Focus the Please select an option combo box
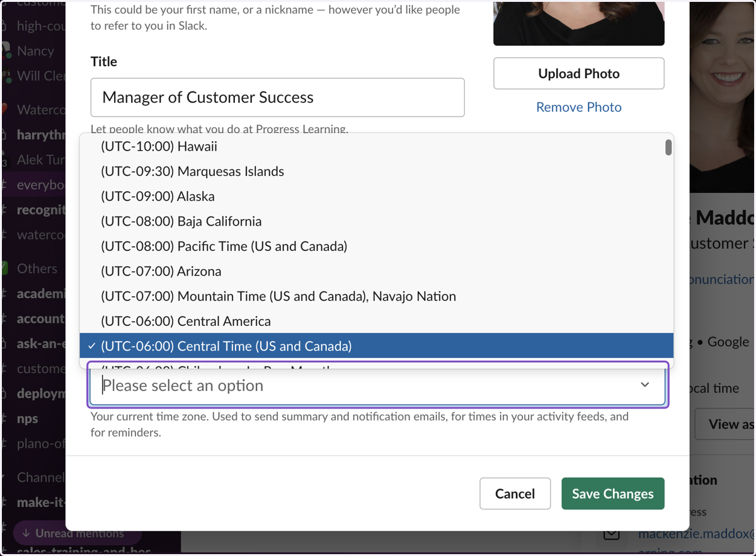The image size is (756, 556). 377,385
